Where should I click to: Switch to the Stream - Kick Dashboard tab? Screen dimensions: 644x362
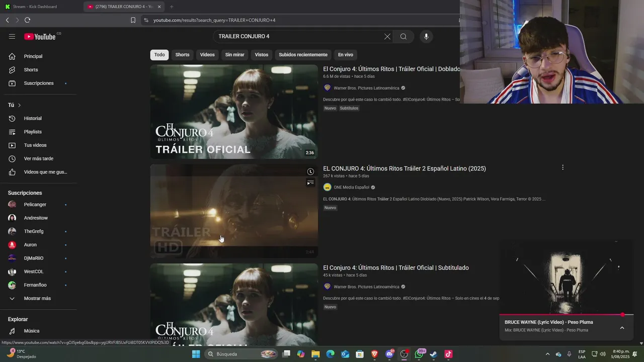35,7
